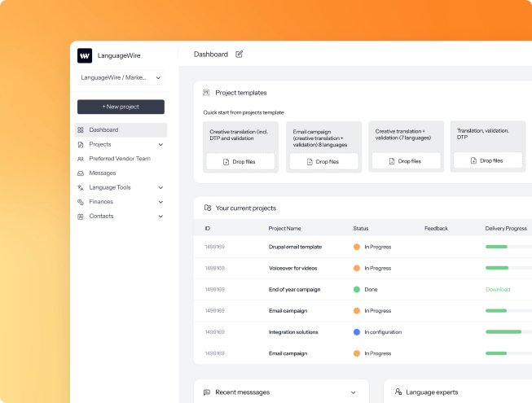532x403 pixels.
Task: Open the LanguageWire / Marke.. workspace dropdown
Action: click(121, 77)
